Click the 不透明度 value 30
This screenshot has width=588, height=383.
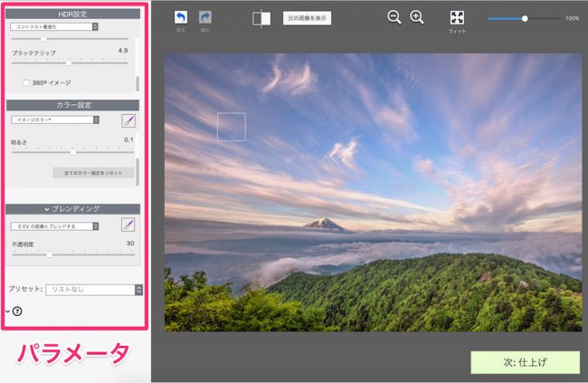(130, 244)
